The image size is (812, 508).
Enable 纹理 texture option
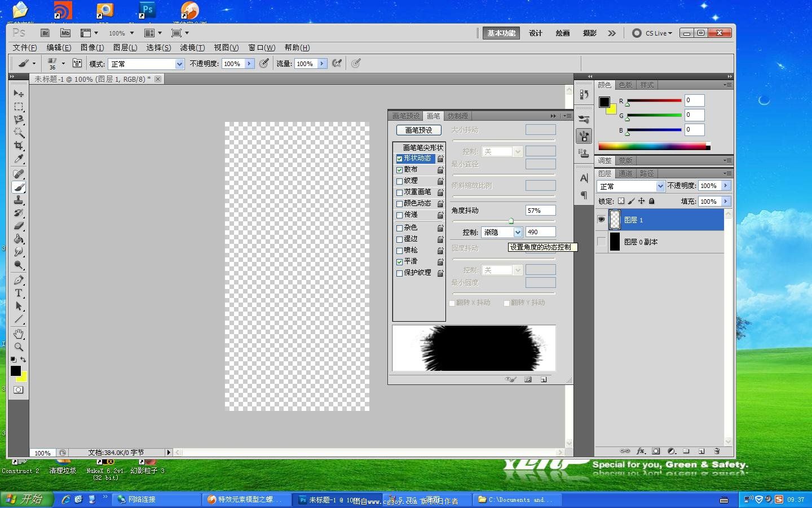pyautogui.click(x=400, y=181)
